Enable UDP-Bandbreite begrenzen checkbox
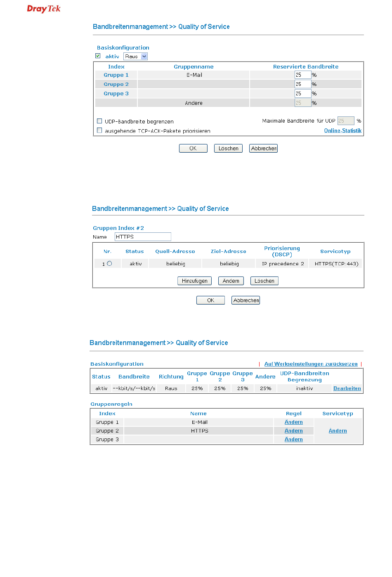 tap(99, 121)
